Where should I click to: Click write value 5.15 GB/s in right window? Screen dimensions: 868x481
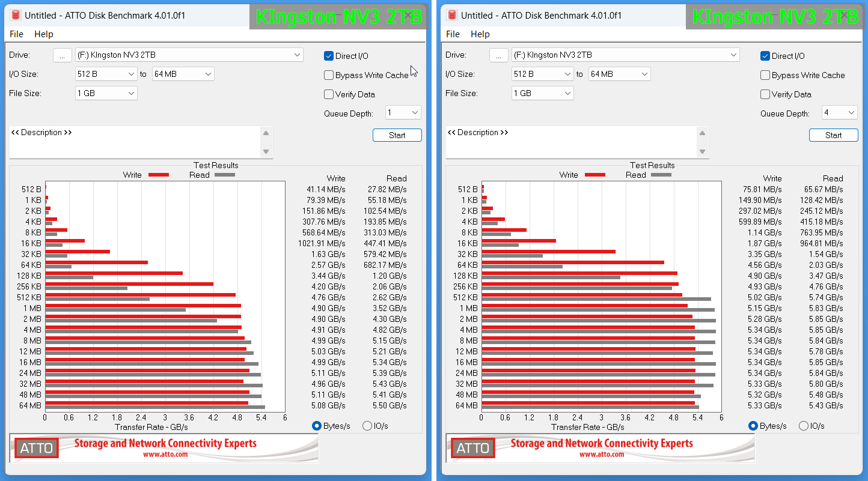[765, 308]
